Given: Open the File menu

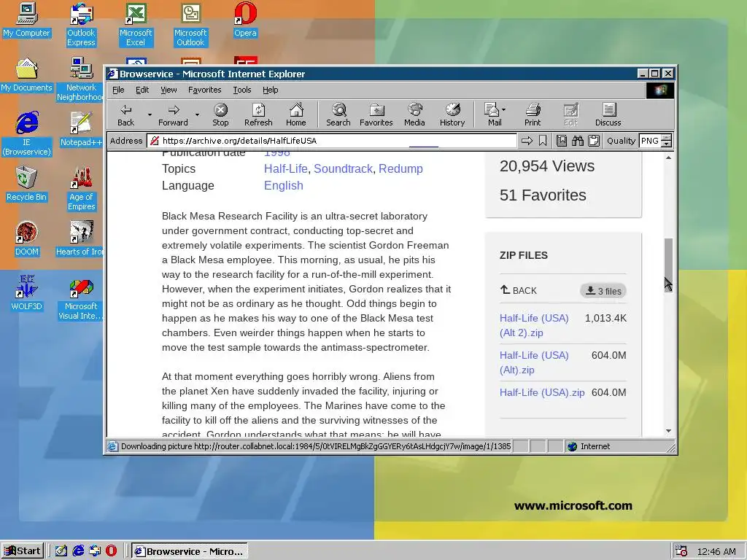Looking at the screenshot, I should [118, 90].
